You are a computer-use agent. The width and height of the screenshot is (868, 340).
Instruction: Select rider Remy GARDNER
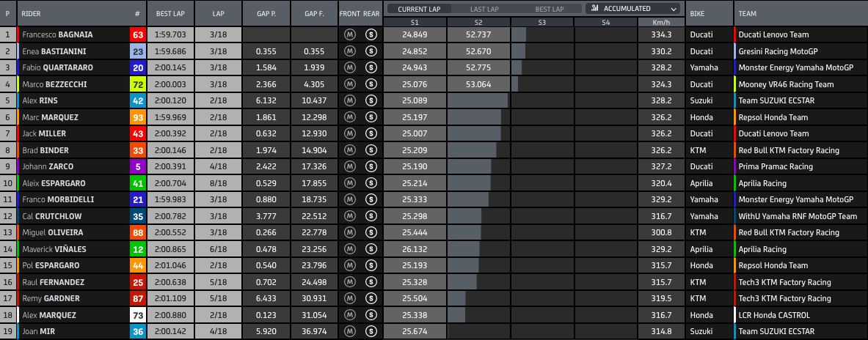click(x=51, y=298)
